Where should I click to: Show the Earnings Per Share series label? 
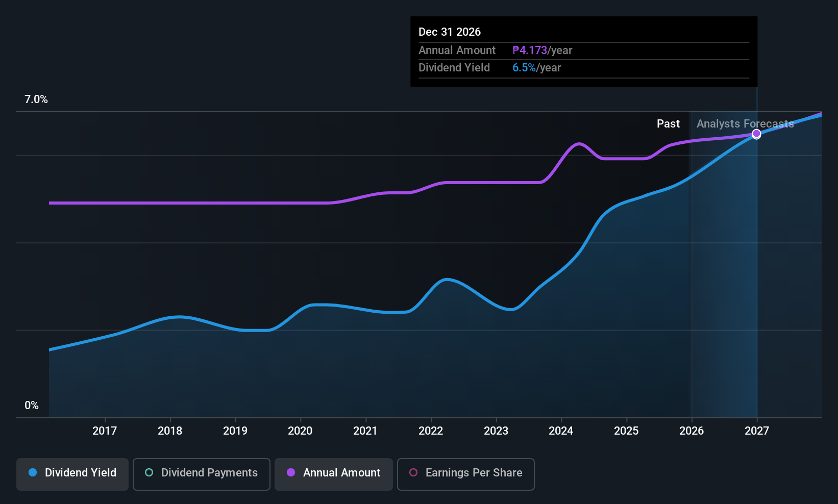[x=474, y=473]
